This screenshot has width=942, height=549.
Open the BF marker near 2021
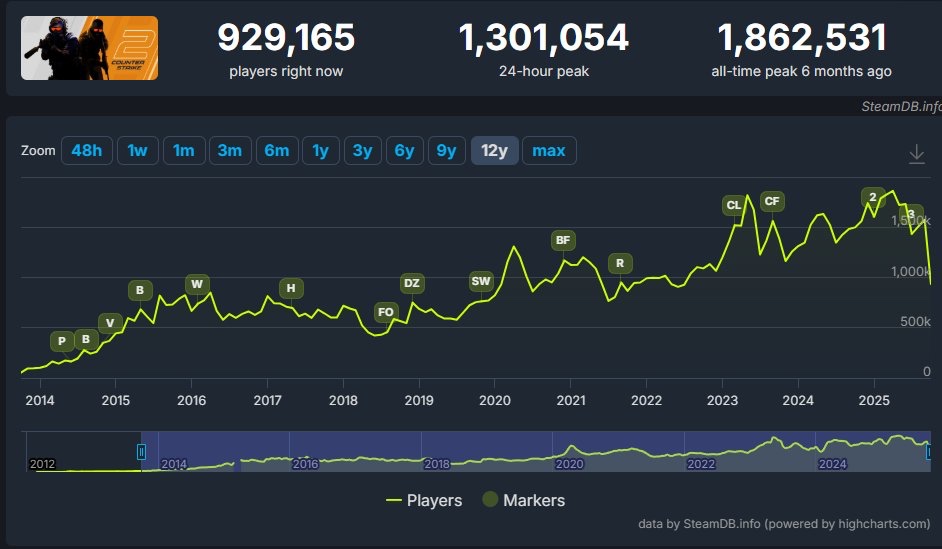click(563, 240)
